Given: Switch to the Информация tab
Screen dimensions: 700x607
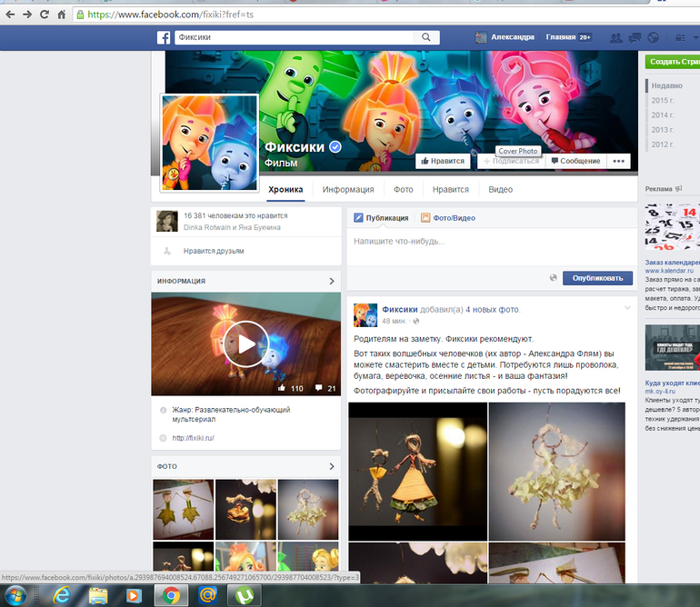Looking at the screenshot, I should tap(347, 190).
